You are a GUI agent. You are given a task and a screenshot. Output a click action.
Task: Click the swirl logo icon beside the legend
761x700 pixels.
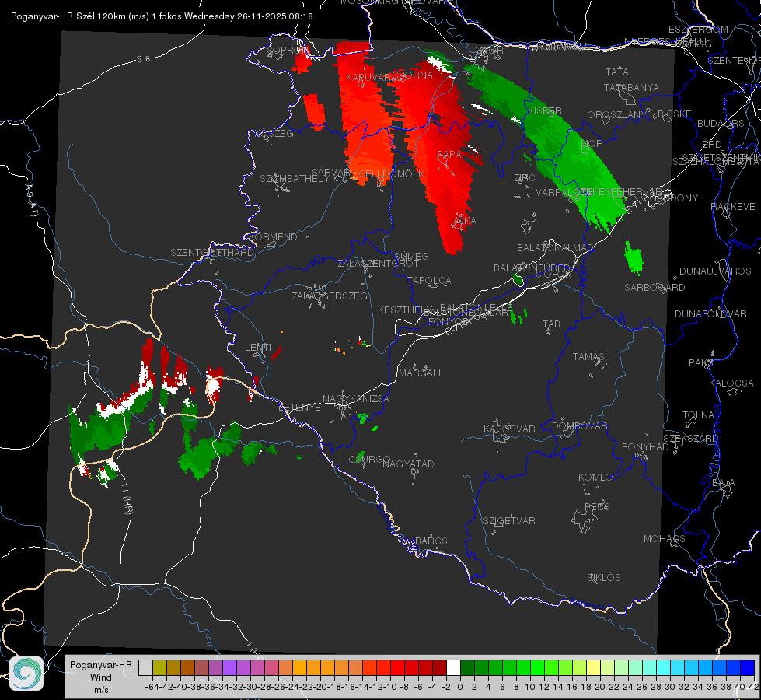click(x=26, y=674)
